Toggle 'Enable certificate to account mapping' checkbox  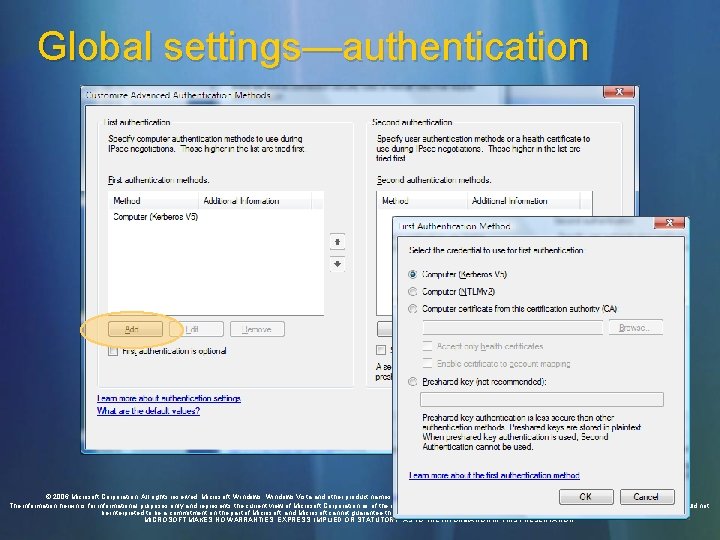428,364
